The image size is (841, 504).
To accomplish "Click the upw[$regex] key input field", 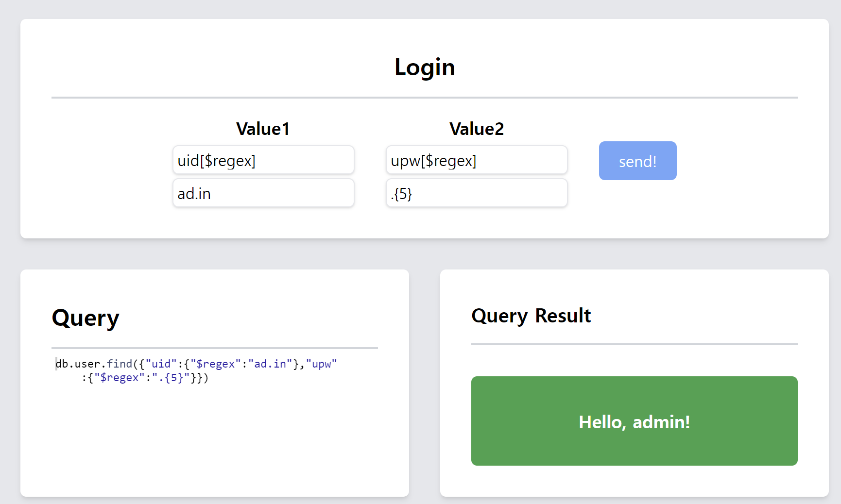I will (x=477, y=160).
